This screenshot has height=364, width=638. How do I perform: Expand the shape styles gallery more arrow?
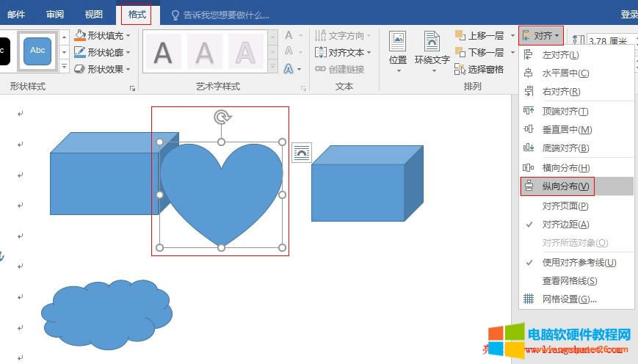[65, 66]
